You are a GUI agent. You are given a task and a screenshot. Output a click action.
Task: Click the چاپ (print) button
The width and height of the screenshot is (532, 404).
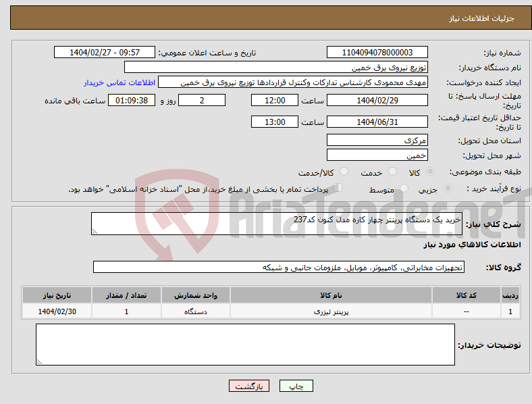(296, 386)
